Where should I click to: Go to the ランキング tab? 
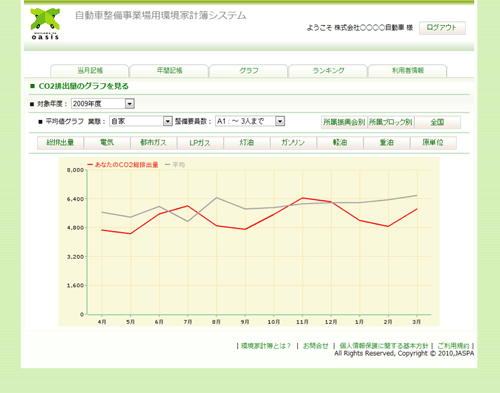[328, 71]
